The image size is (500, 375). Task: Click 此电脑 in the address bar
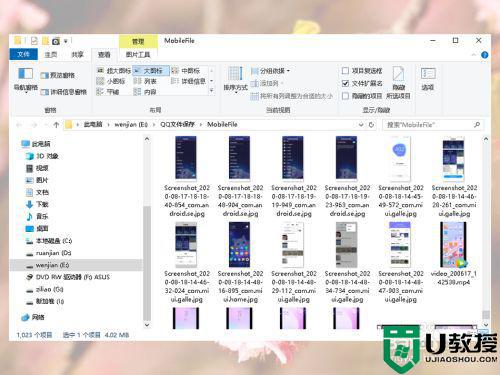coord(93,124)
